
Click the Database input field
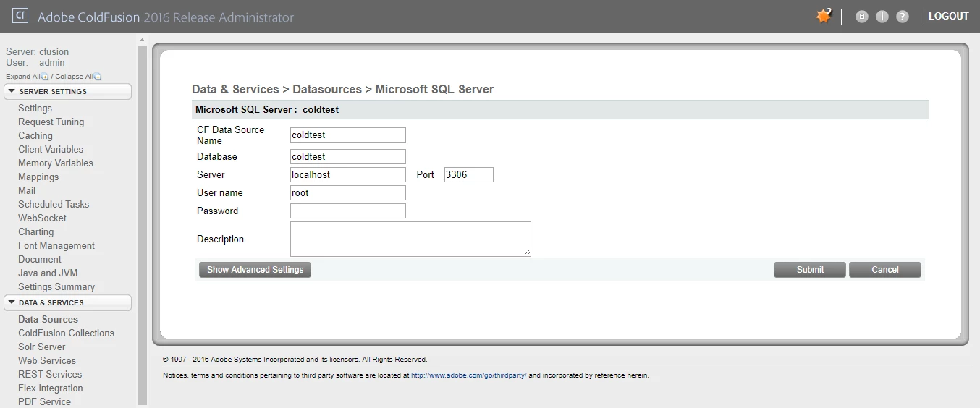[348, 156]
